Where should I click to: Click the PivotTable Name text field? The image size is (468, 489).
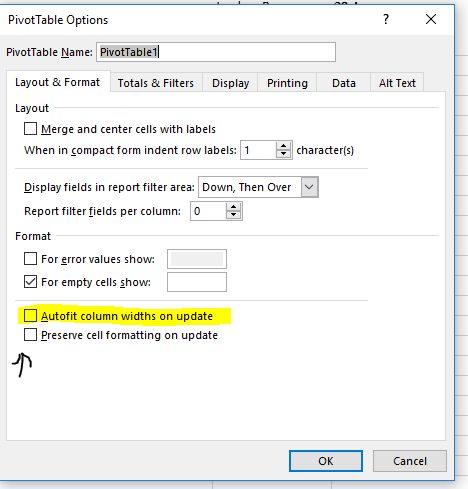pyautogui.click(x=216, y=52)
